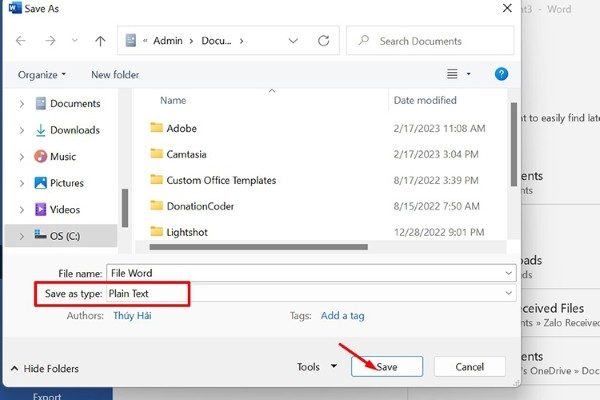Open File name dropdown arrow
Screen dimensions: 600x400
pyautogui.click(x=509, y=273)
